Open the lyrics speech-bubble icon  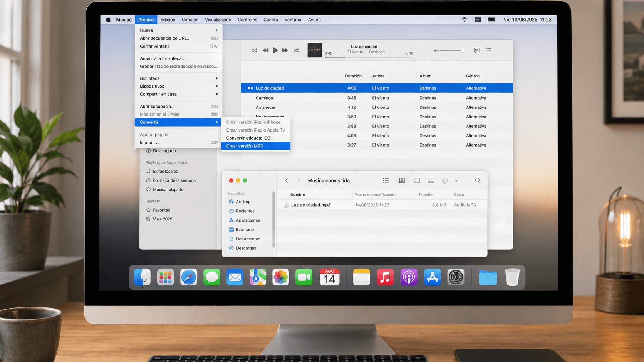[476, 50]
